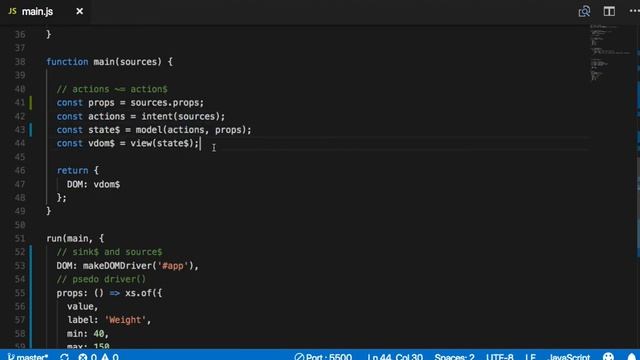The height and width of the screenshot is (360, 640).
Task: Click 'sources.props' on line 41
Action: pyautogui.click(x=164, y=102)
